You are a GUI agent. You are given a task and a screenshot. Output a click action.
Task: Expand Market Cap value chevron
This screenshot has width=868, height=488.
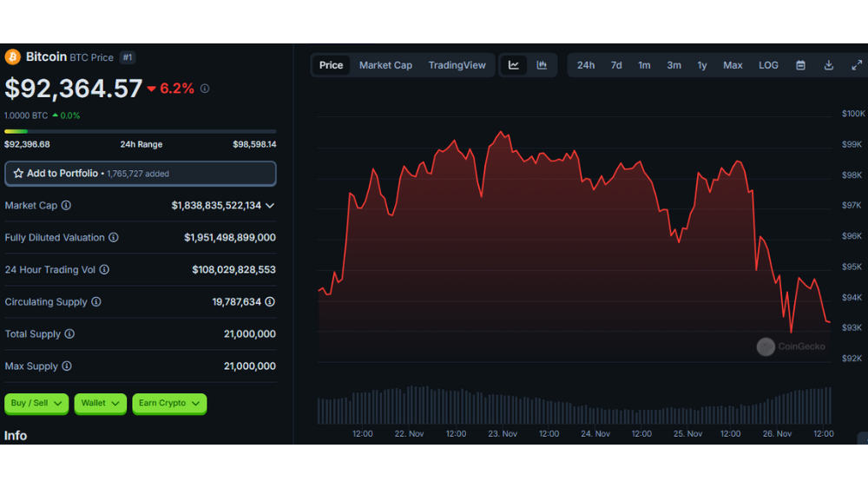click(270, 206)
